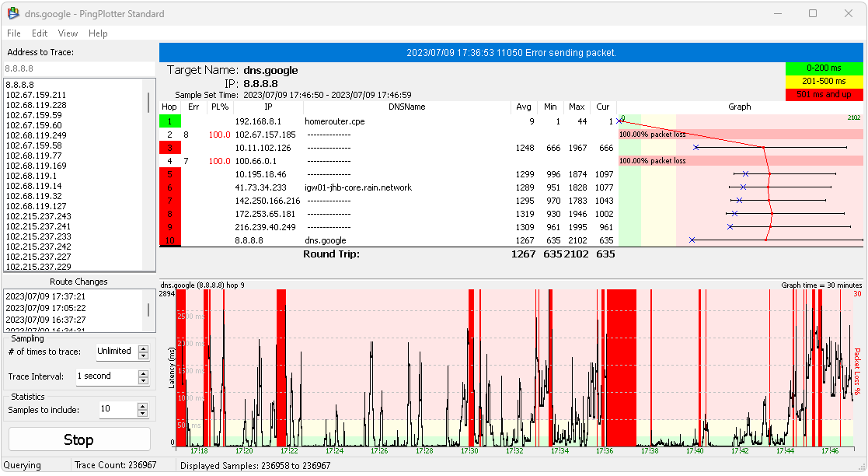This screenshot has height=476, width=868.
Task: Select 102.68.119.77 in address list
Action: pos(33,156)
